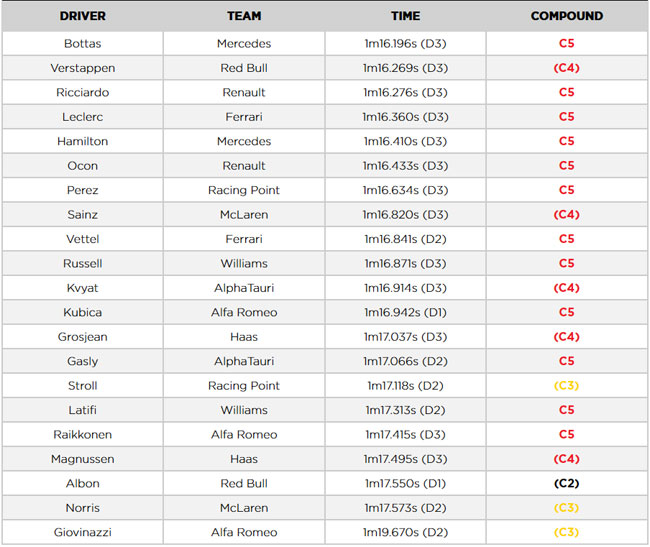Image resolution: width=650 pixels, height=547 pixels.
Task: Click the Russell driver name
Action: click(82, 264)
